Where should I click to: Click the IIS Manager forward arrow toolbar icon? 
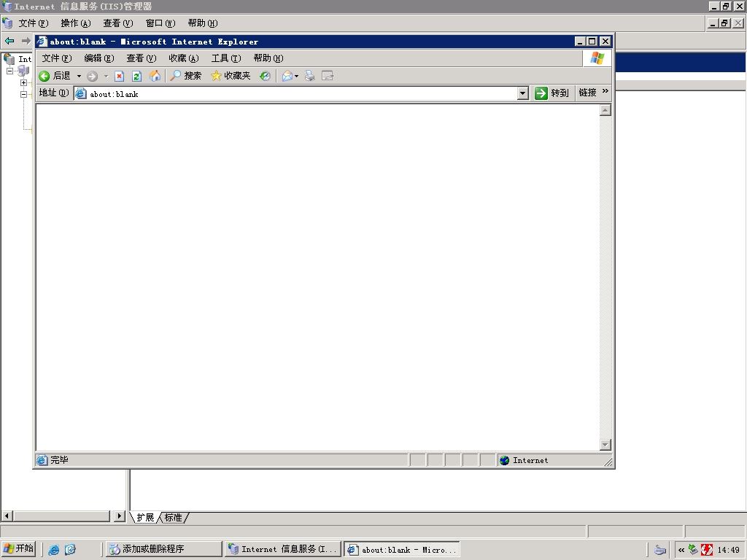[x=26, y=41]
